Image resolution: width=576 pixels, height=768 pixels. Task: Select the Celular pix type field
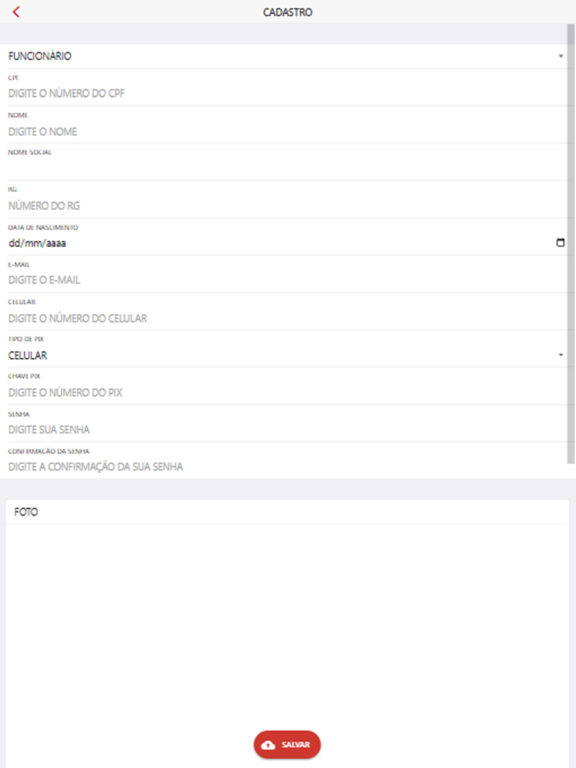tap(283, 355)
